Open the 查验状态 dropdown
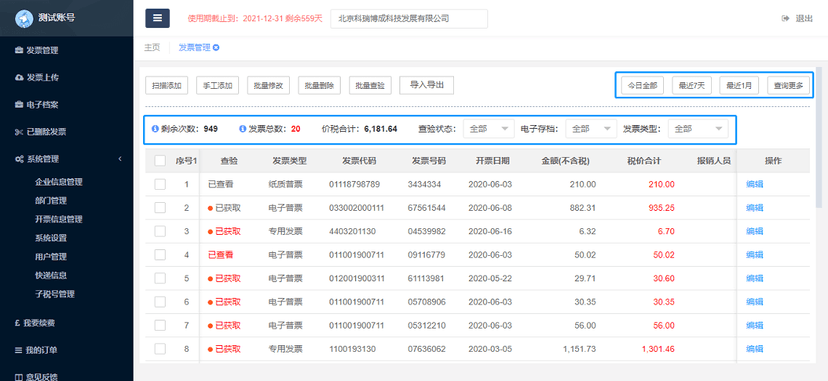The height and width of the screenshot is (381, 828). pyautogui.click(x=488, y=129)
